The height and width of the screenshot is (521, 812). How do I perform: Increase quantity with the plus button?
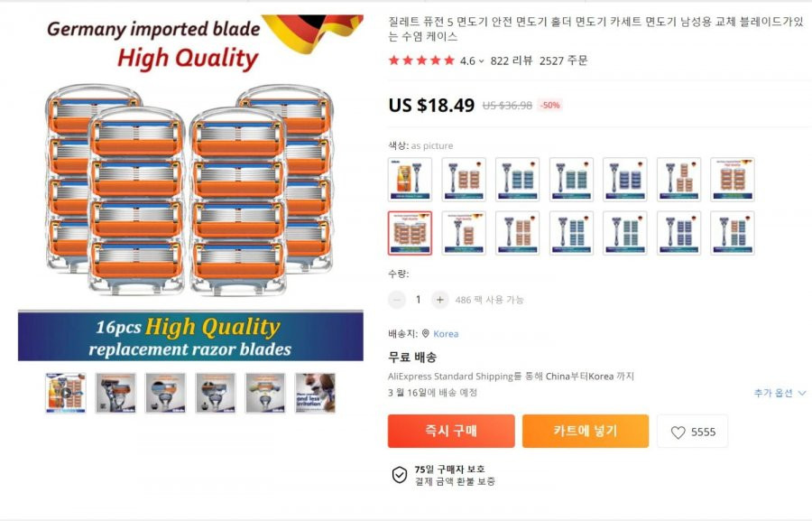click(439, 300)
